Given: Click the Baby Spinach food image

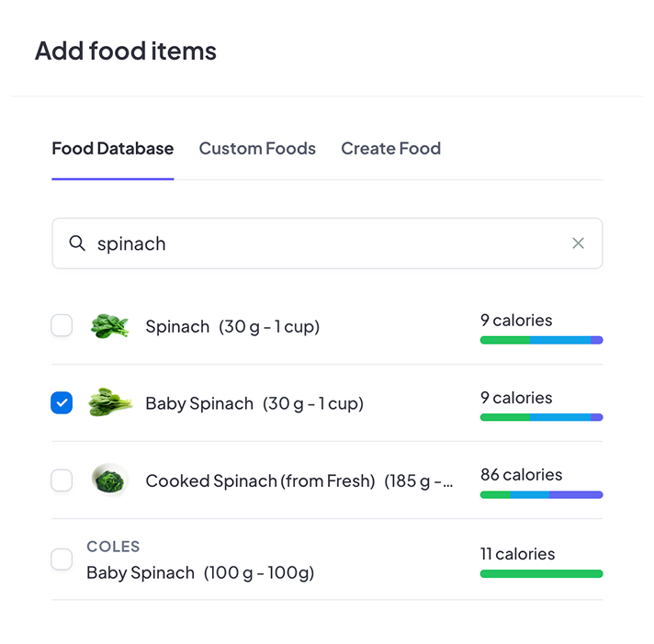Looking at the screenshot, I should pyautogui.click(x=109, y=403).
